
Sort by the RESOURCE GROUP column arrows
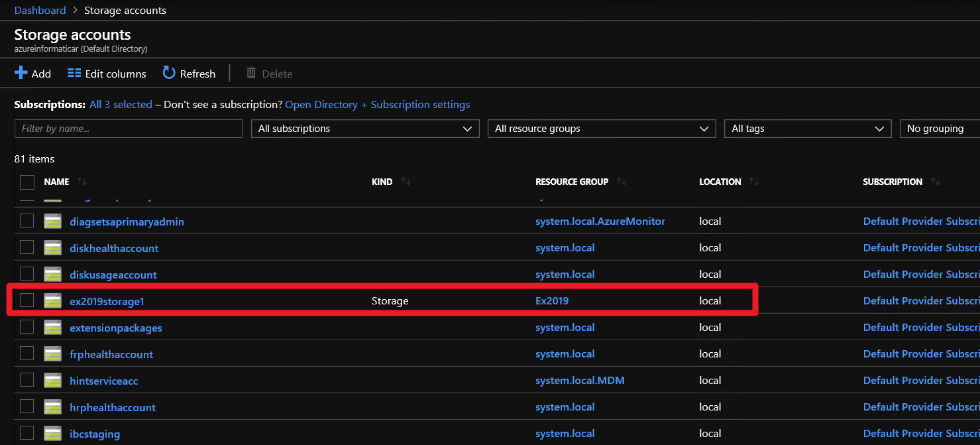[x=622, y=182]
